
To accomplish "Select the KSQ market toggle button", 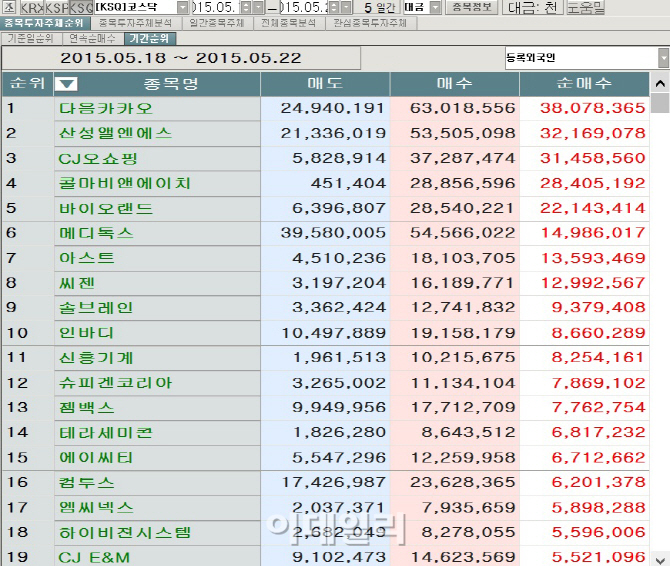I will click(81, 7).
